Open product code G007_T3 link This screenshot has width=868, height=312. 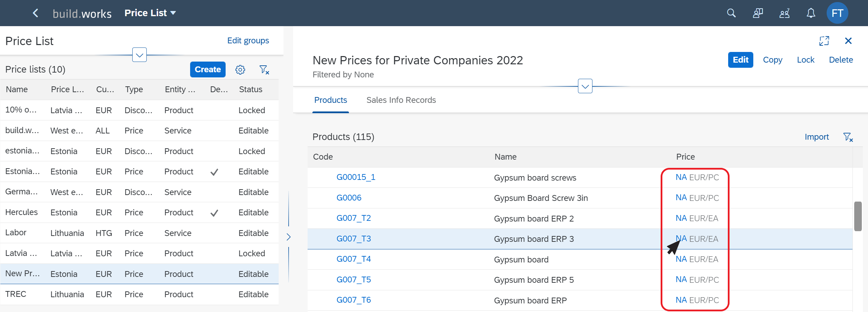353,238
